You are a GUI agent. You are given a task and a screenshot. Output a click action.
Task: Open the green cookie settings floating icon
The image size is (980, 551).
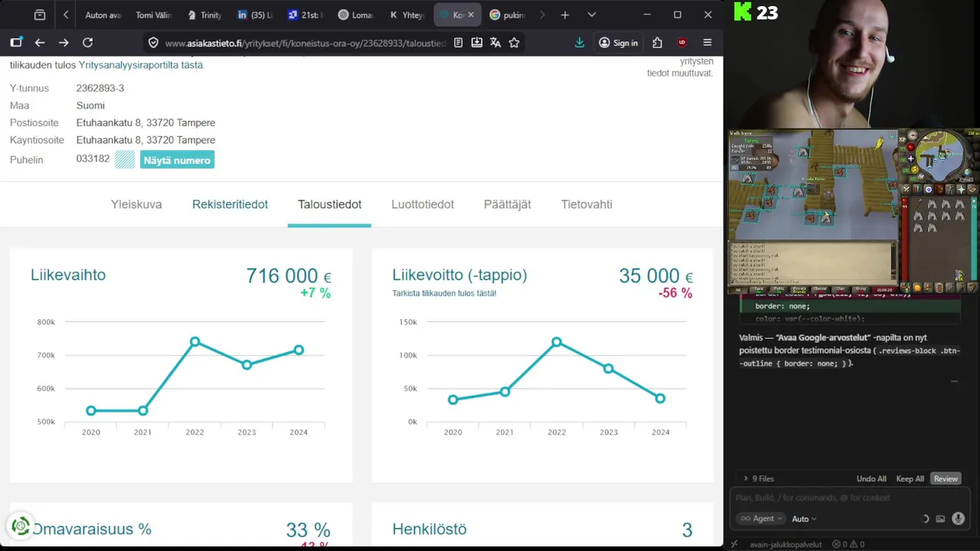click(x=21, y=527)
